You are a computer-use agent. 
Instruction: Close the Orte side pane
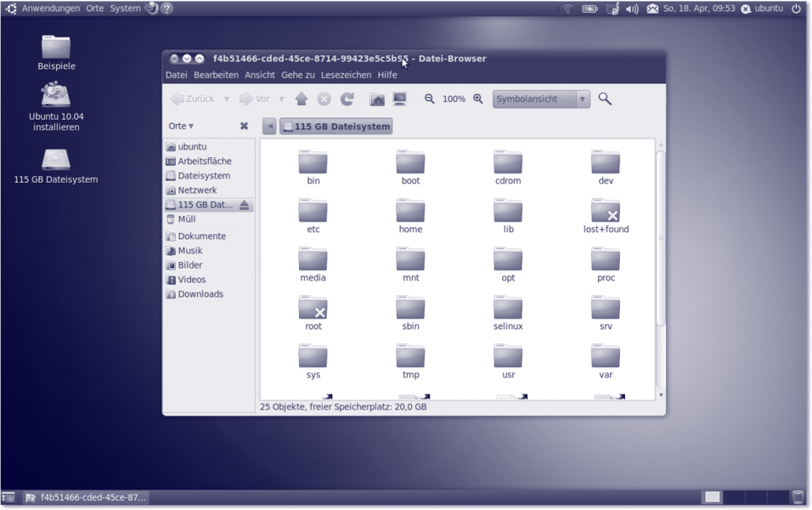[244, 126]
